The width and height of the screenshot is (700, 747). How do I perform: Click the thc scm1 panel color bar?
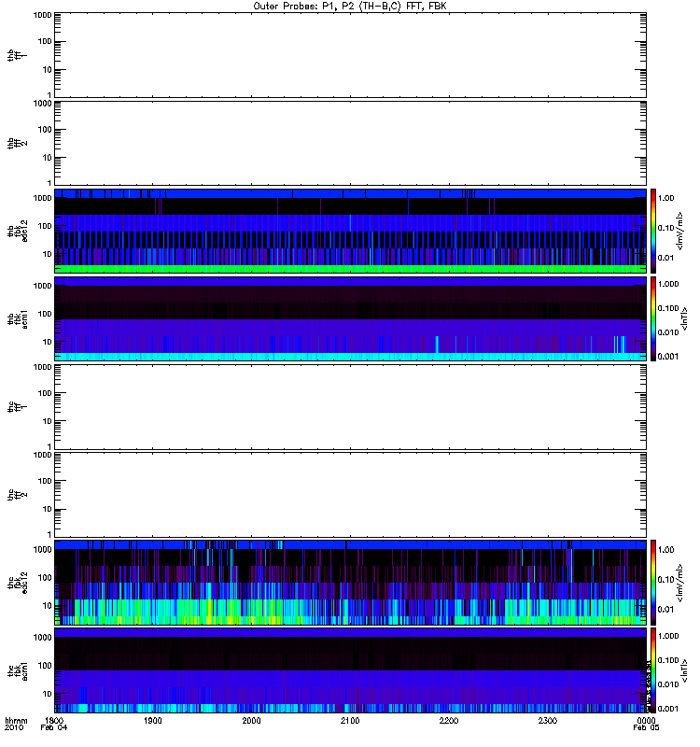(x=653, y=670)
